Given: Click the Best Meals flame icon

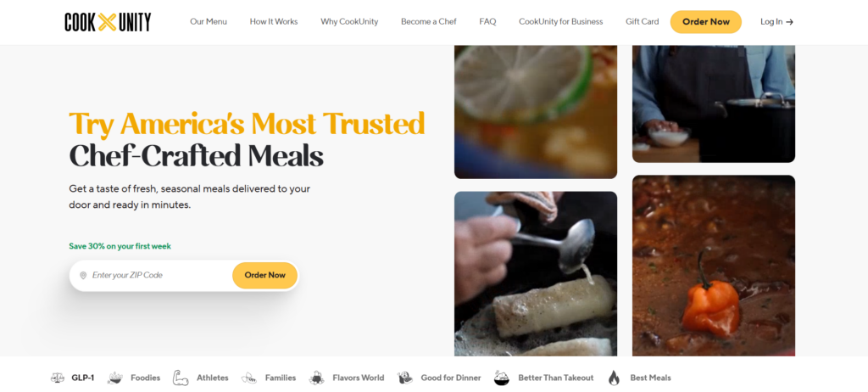Looking at the screenshot, I should [614, 378].
